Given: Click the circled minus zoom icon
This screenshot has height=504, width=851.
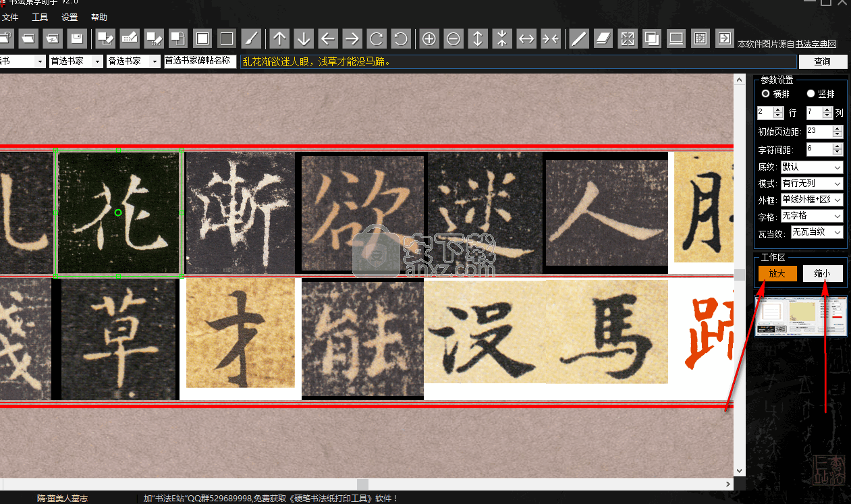Looking at the screenshot, I should pos(453,38).
